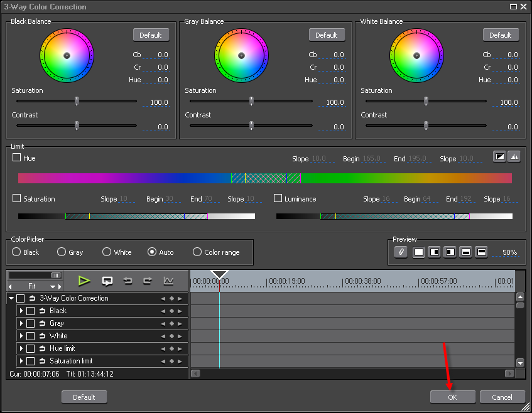Screen dimensions: 532x413
Task: Click the timeline horizontal scroll left arrow
Action: pyautogui.click(x=195, y=373)
